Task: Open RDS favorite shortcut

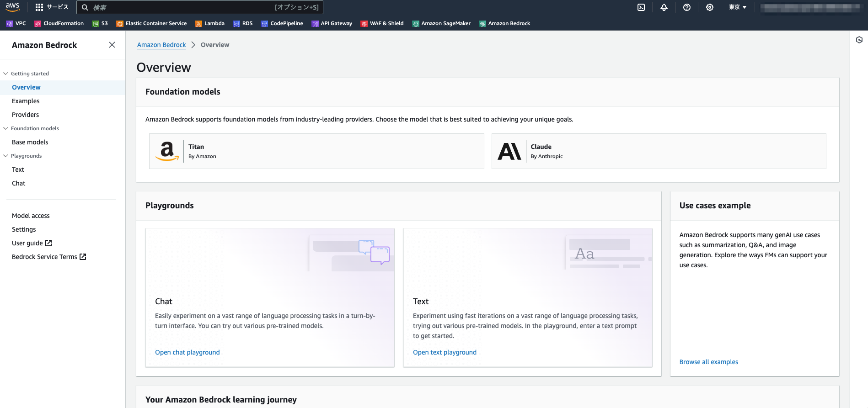Action: (243, 24)
